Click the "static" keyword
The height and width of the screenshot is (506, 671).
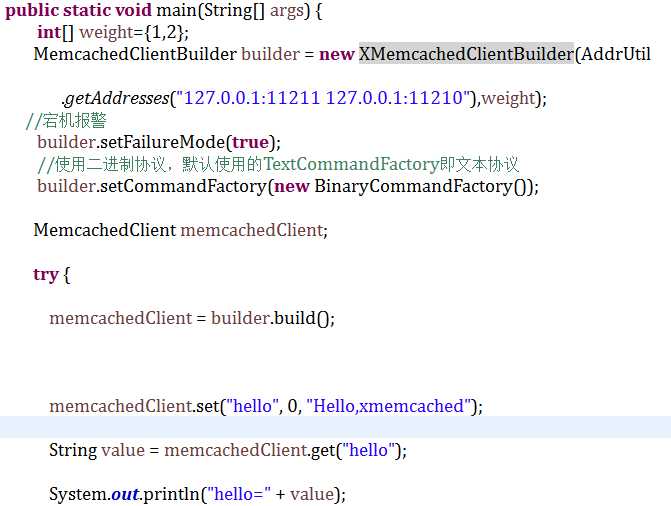pyautogui.click(x=86, y=10)
